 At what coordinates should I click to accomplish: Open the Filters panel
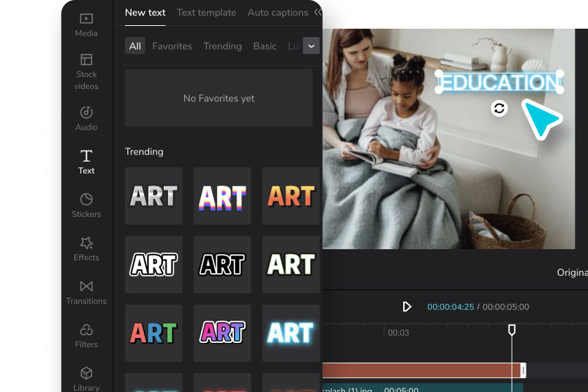click(x=86, y=336)
